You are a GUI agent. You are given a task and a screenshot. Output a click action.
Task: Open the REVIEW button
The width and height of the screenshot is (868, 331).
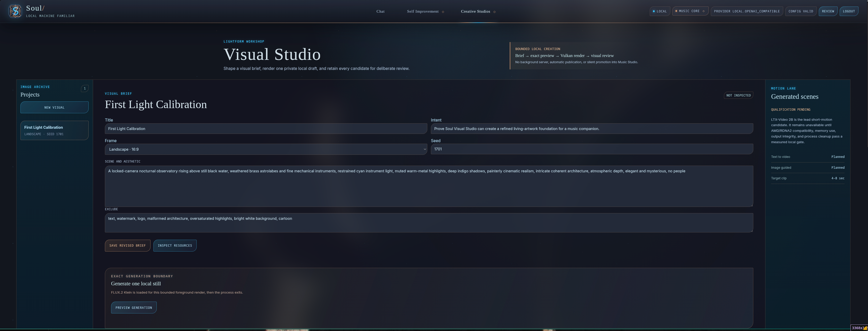point(828,11)
